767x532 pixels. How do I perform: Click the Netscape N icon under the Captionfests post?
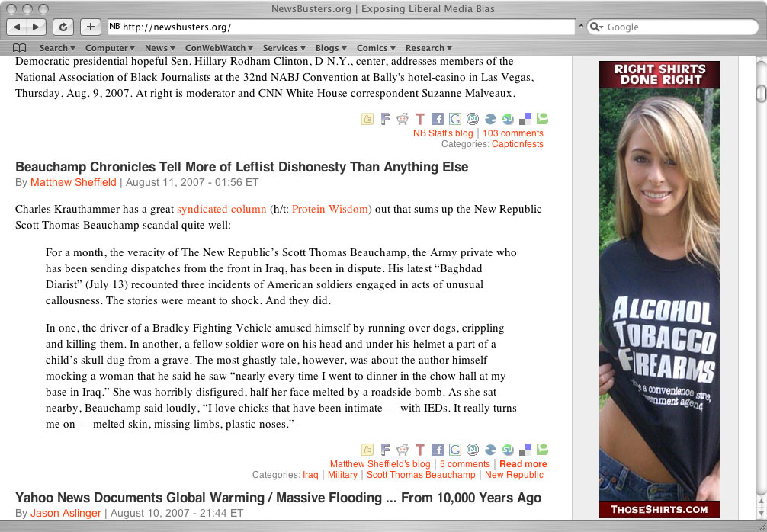click(473, 119)
